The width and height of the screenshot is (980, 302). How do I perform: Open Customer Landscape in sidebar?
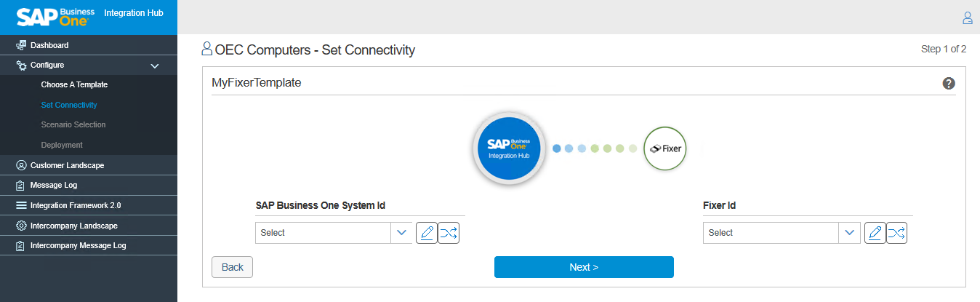point(67,165)
